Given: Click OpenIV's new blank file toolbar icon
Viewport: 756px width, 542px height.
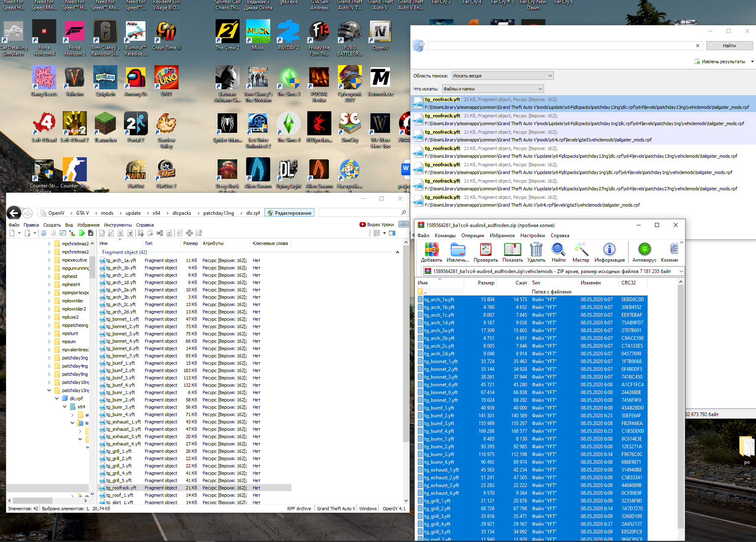Looking at the screenshot, I should [12, 233].
